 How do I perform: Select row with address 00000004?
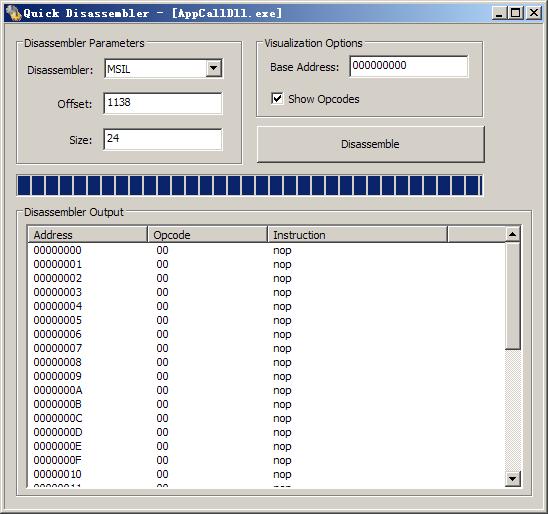pos(266,306)
